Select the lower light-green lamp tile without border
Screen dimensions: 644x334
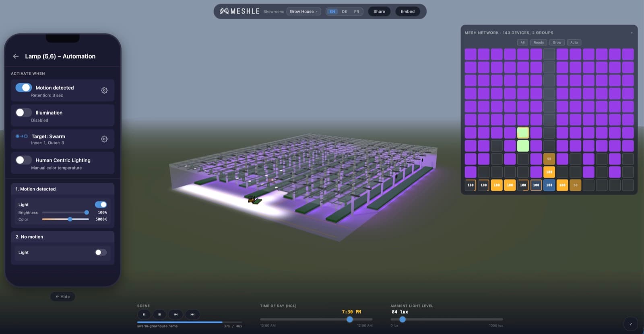[523, 146]
